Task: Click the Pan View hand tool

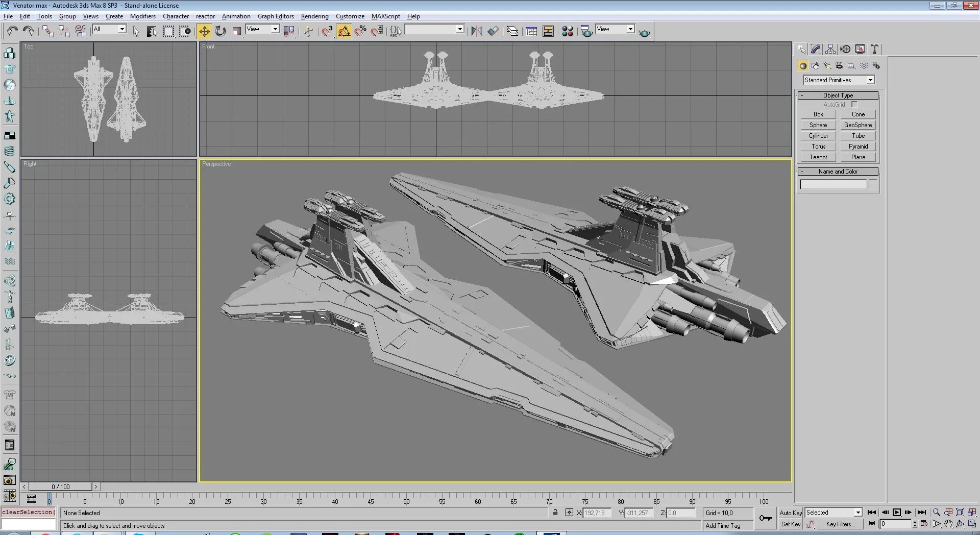Action: 948,524
